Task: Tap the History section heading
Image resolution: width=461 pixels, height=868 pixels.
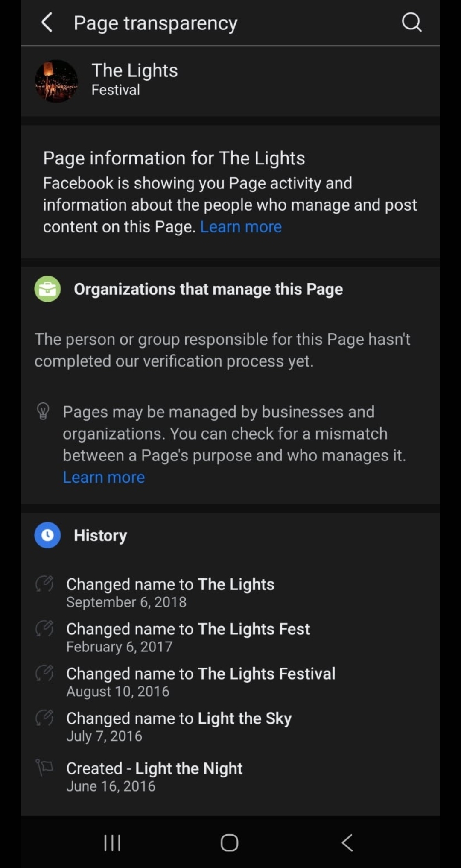Action: tap(100, 536)
